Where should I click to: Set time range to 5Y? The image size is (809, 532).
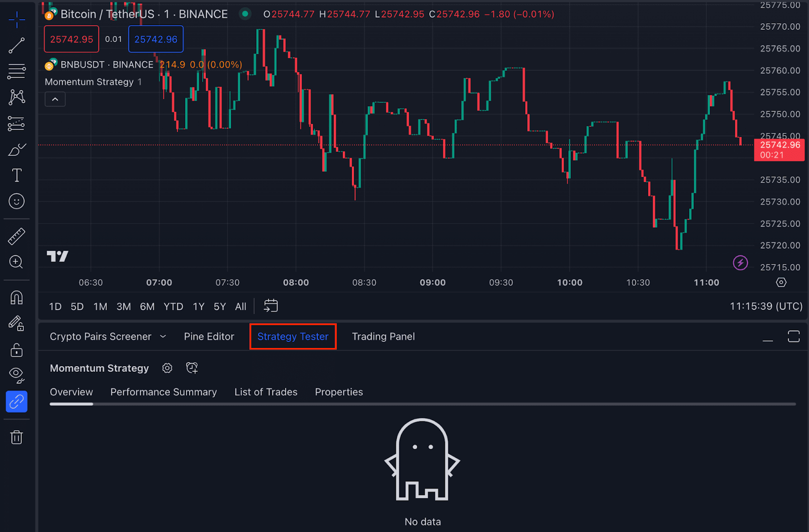(219, 306)
